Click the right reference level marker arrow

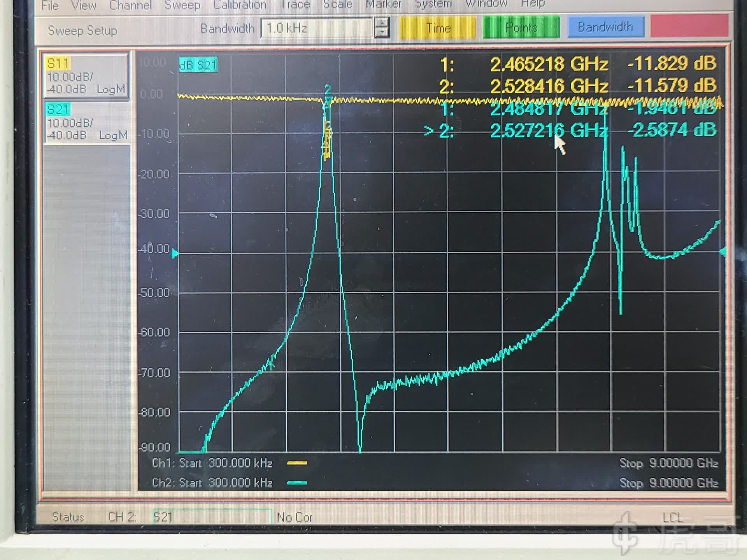point(723,252)
